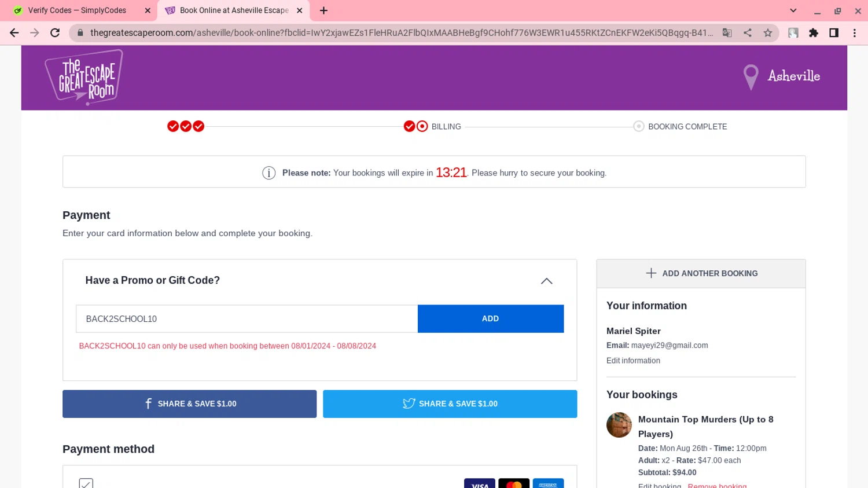Click the Twitter bird icon
This screenshot has width=868, height=488.
[409, 403]
